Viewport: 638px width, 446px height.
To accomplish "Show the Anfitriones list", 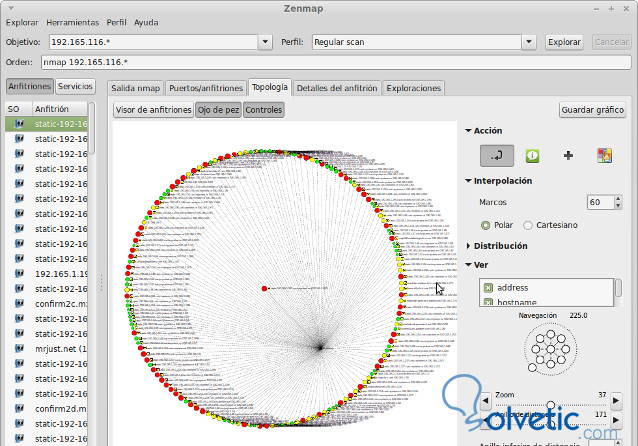I will pyautogui.click(x=30, y=86).
